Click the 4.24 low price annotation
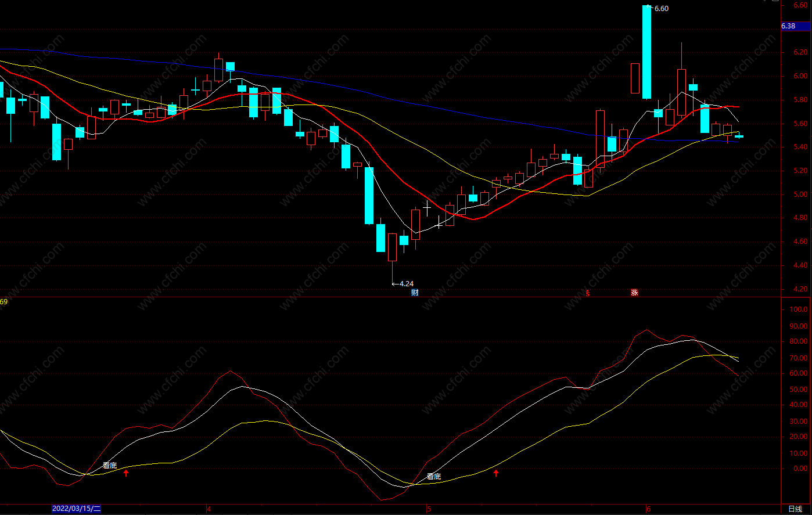This screenshot has width=812, height=515. [x=406, y=284]
